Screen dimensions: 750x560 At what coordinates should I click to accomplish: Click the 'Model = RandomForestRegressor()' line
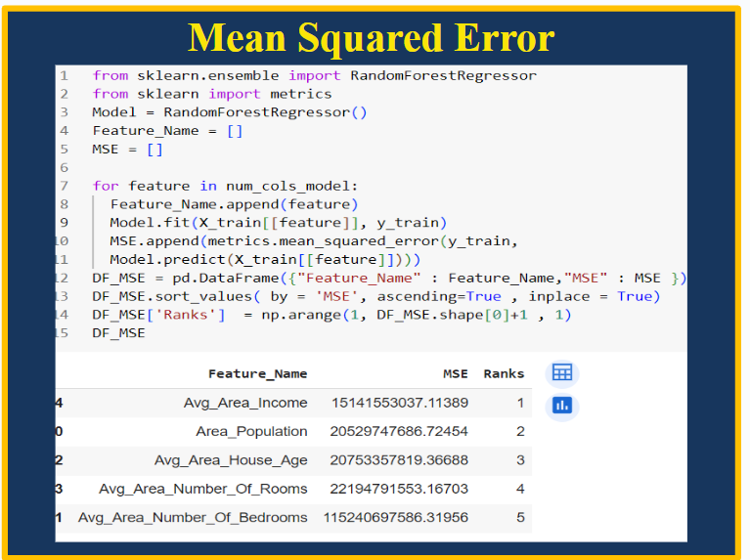[x=230, y=112]
